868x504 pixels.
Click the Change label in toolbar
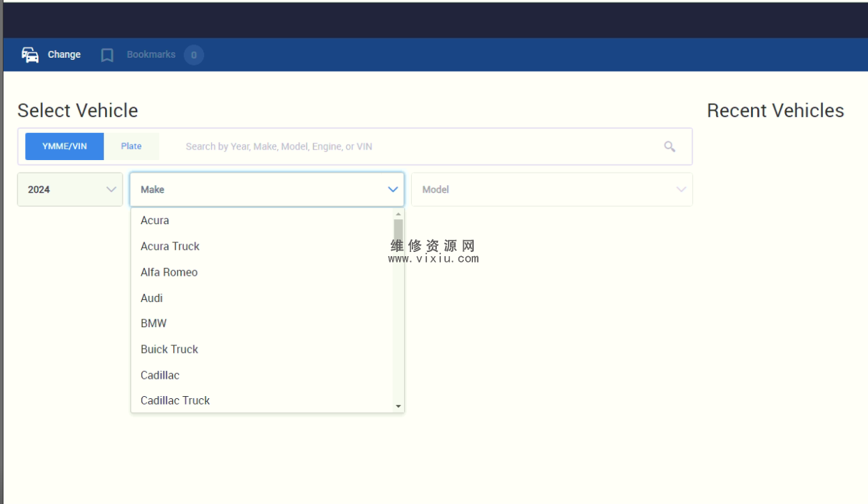pos(64,54)
